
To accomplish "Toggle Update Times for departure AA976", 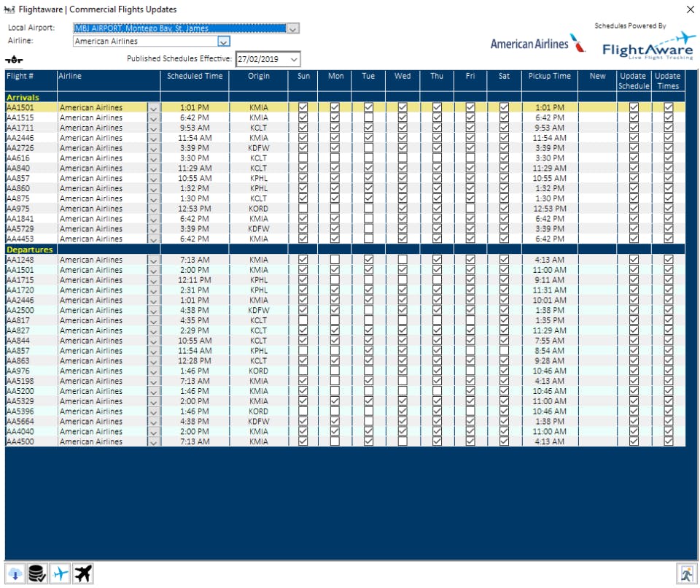I will click(669, 371).
